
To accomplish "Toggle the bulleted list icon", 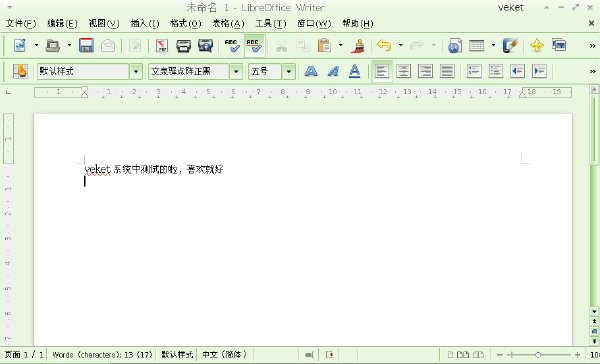I will tap(496, 71).
